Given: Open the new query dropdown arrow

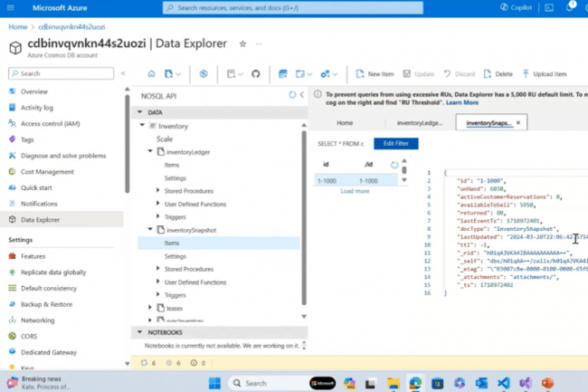Looking at the screenshot, I should point(309,74).
